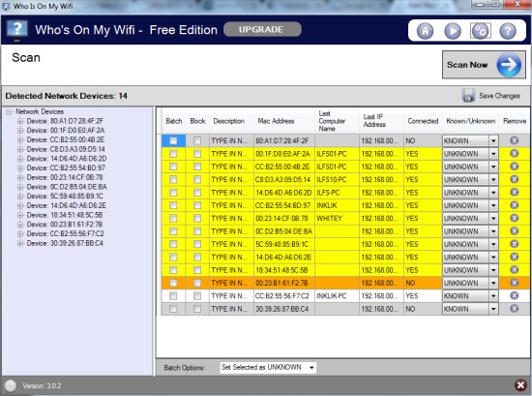Check Block box for CC:B2:55:54:BD:97
Image resolution: width=532 pixels, height=396 pixels.
(197, 205)
